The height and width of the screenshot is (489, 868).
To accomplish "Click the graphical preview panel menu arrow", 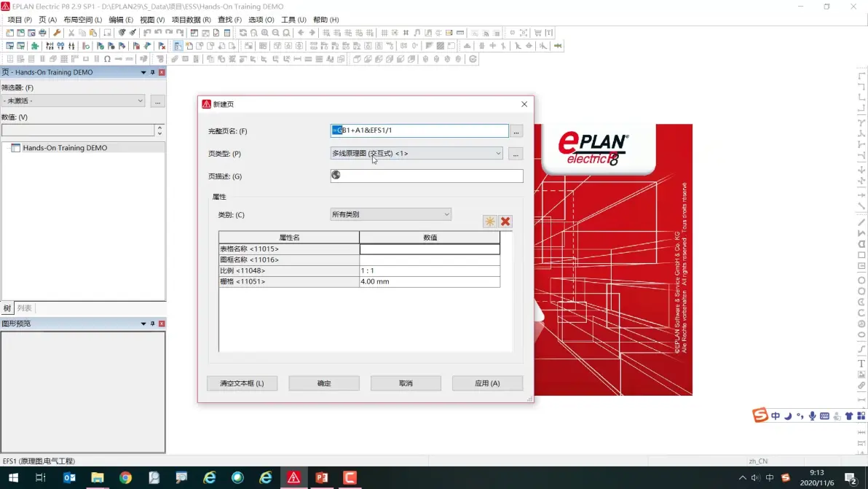I will pyautogui.click(x=143, y=324).
